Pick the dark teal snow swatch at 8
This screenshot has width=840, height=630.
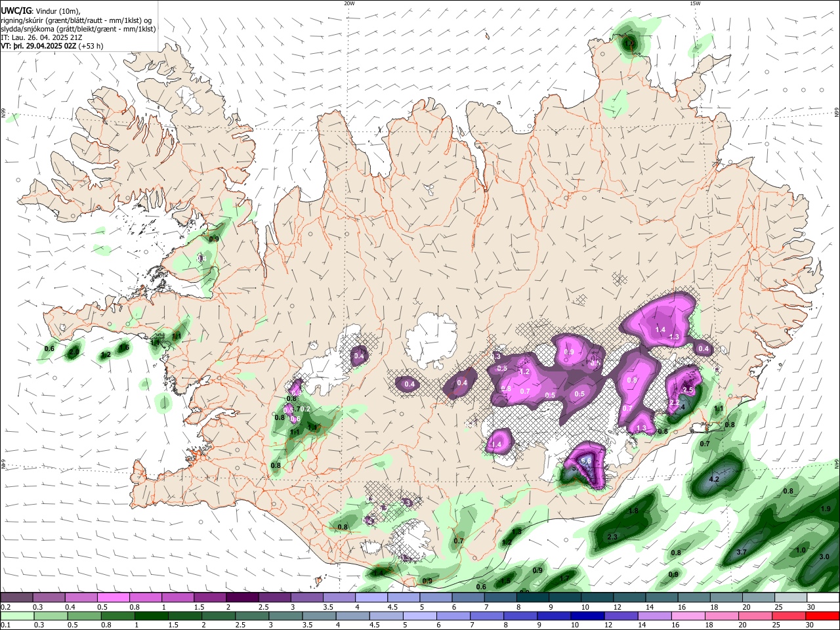(x=532, y=598)
